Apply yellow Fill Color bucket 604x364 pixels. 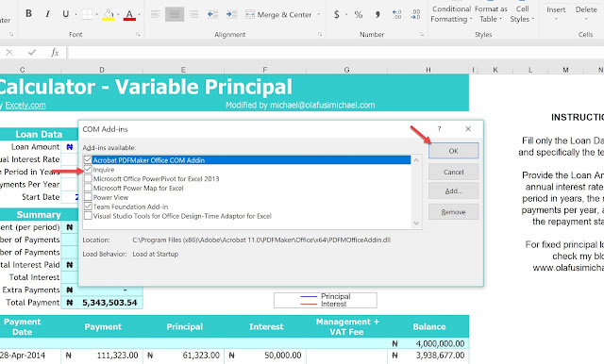pyautogui.click(x=109, y=14)
